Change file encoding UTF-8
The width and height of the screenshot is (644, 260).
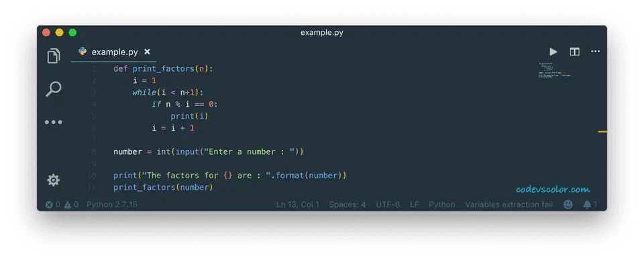pos(388,204)
